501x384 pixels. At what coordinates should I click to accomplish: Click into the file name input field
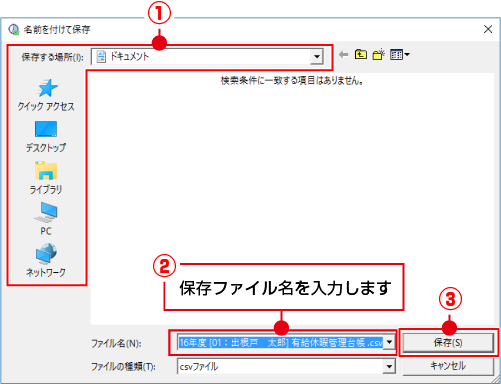click(280, 342)
